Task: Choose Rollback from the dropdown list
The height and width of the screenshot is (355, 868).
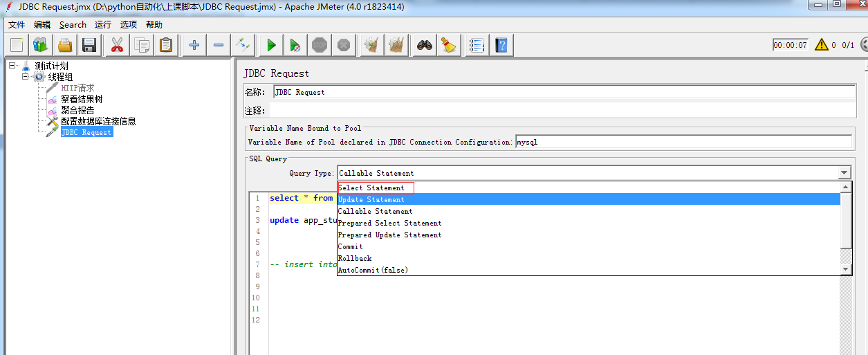Action: pyautogui.click(x=589, y=258)
